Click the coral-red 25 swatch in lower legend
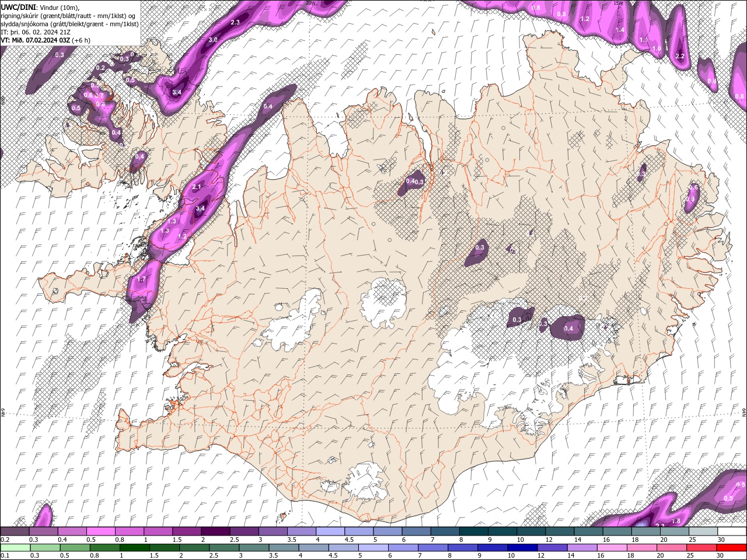Image resolution: width=747 pixels, height=560 pixels. click(x=701, y=548)
